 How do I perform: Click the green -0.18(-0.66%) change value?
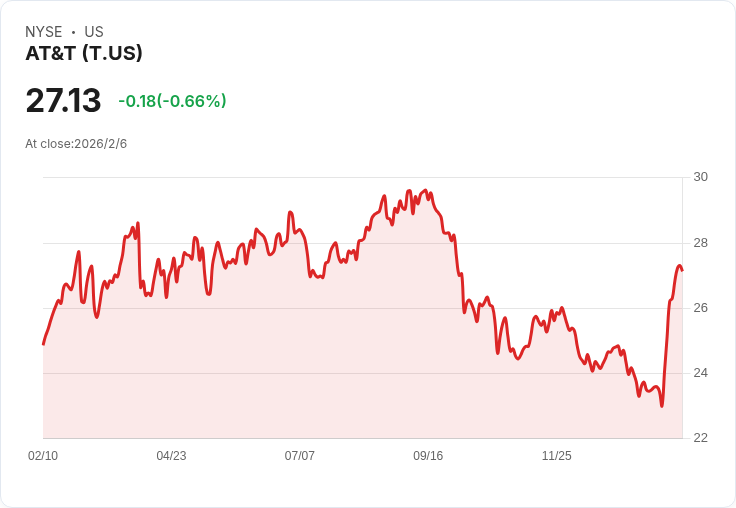(x=172, y=101)
